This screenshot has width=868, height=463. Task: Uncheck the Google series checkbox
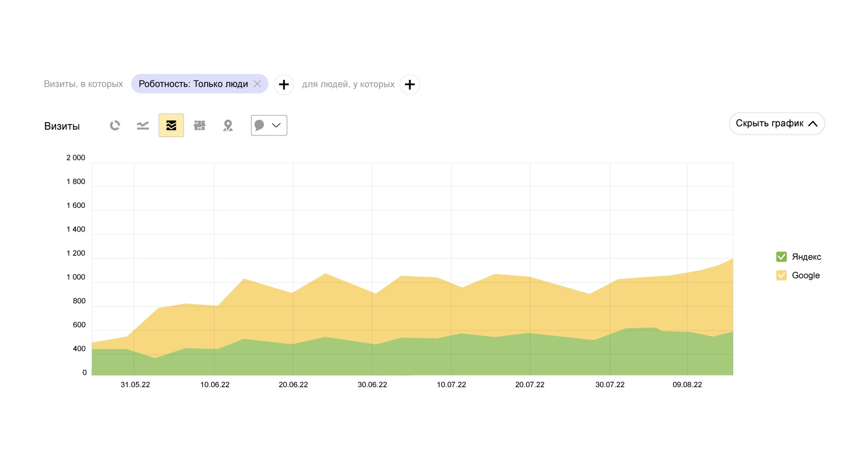click(781, 275)
